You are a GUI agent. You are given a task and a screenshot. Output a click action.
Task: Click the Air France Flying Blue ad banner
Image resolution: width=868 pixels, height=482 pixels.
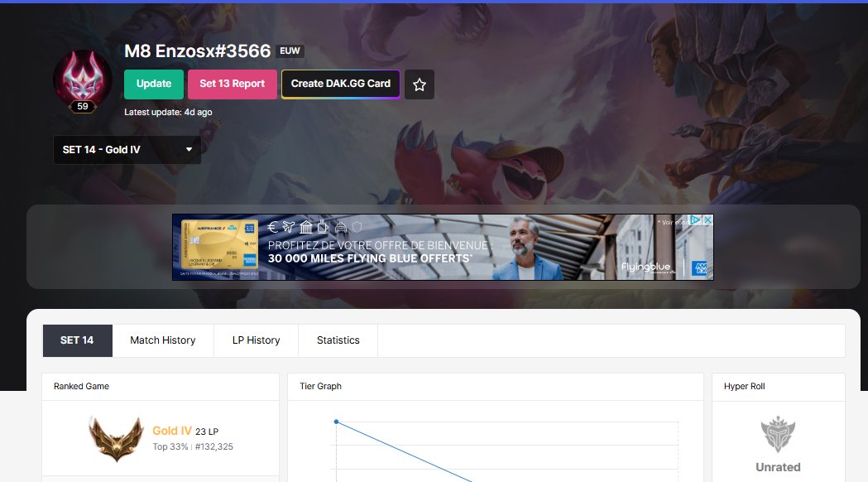click(x=443, y=247)
